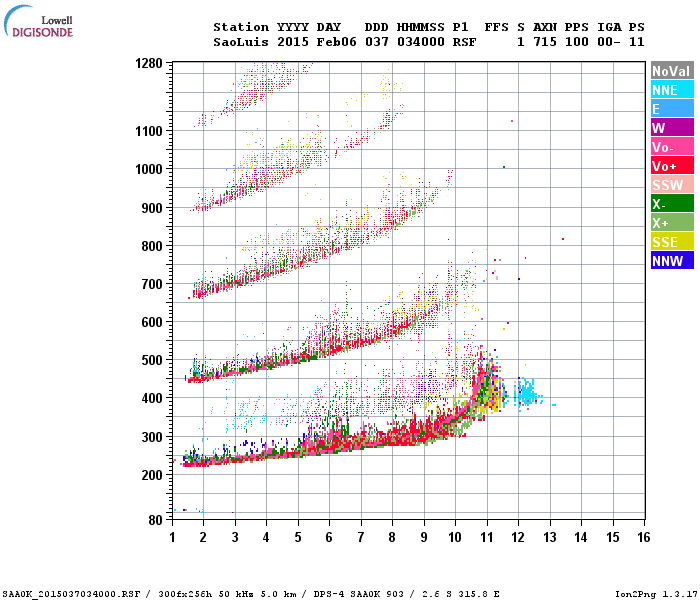This screenshot has height=600, width=700.
Task: Click y-axis label '600'
Action: tap(152, 322)
